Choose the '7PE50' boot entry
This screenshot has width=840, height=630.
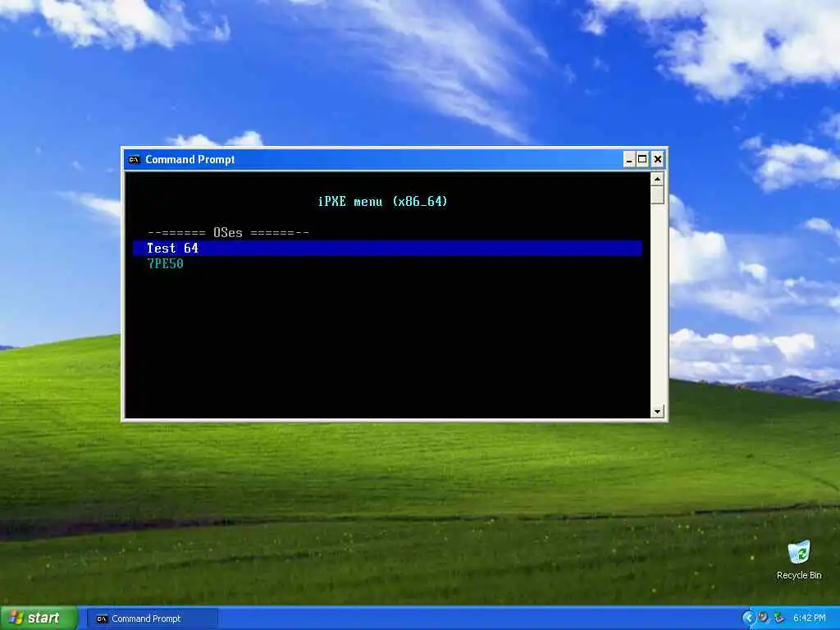[x=166, y=263]
